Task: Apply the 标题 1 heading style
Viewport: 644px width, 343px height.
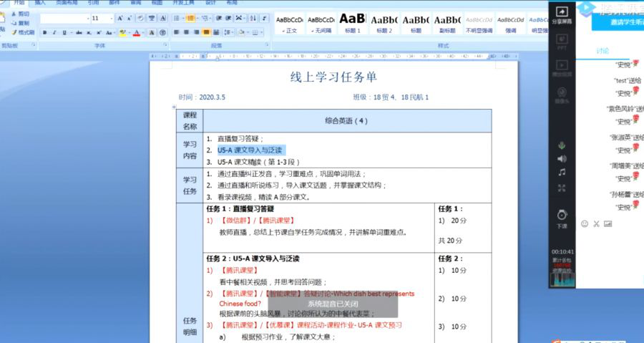Action: click(352, 21)
